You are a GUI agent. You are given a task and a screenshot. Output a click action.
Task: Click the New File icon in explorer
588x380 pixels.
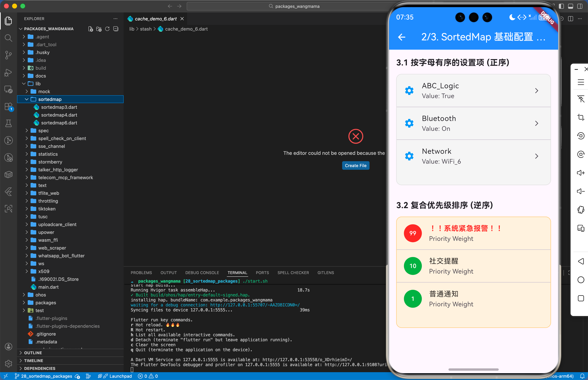91,29
